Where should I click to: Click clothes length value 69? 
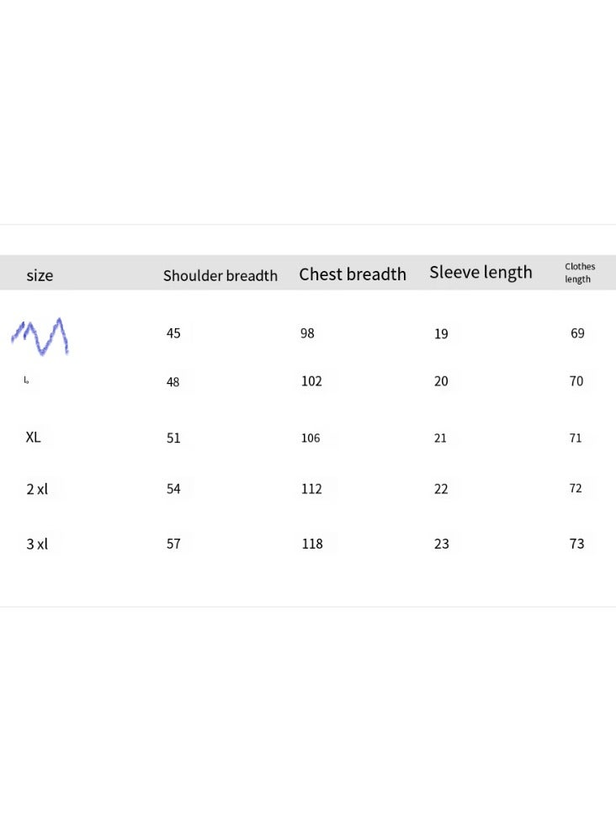click(x=577, y=333)
